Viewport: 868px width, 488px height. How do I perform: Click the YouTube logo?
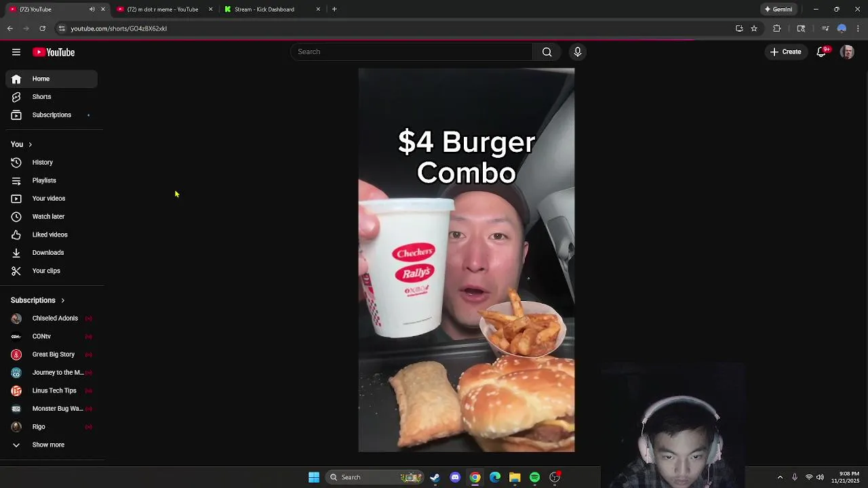(x=54, y=52)
